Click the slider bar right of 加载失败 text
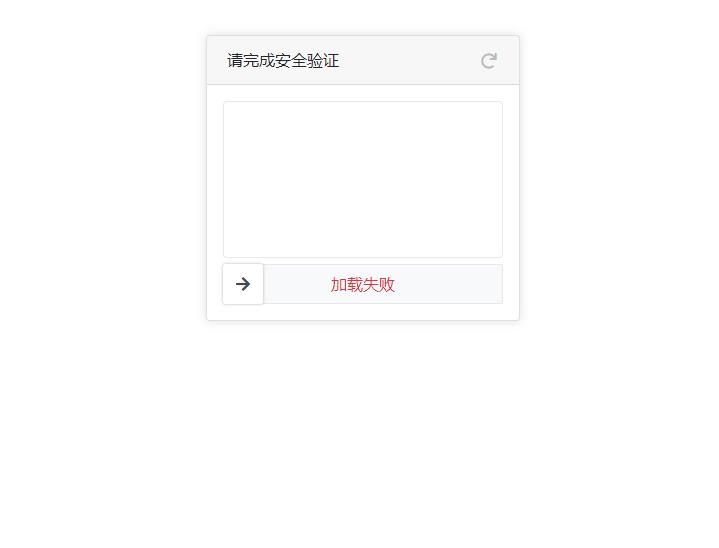The width and height of the screenshot is (719, 548). click(448, 284)
